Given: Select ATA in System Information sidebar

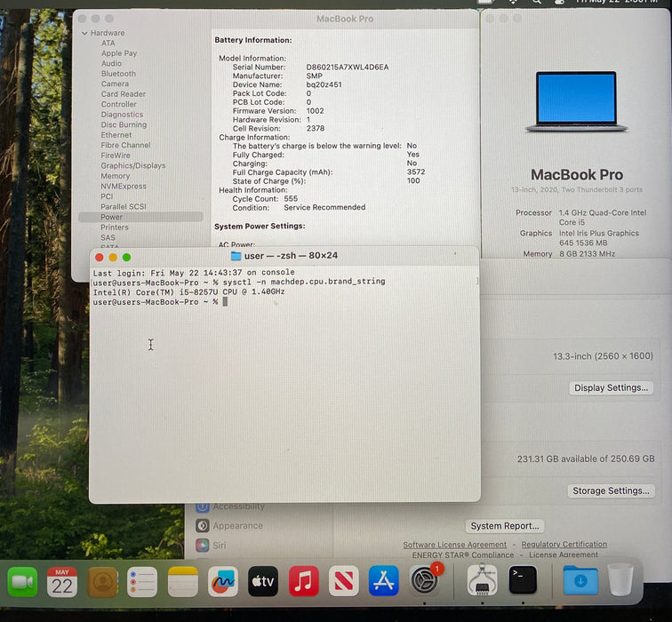Looking at the screenshot, I should pos(108,44).
